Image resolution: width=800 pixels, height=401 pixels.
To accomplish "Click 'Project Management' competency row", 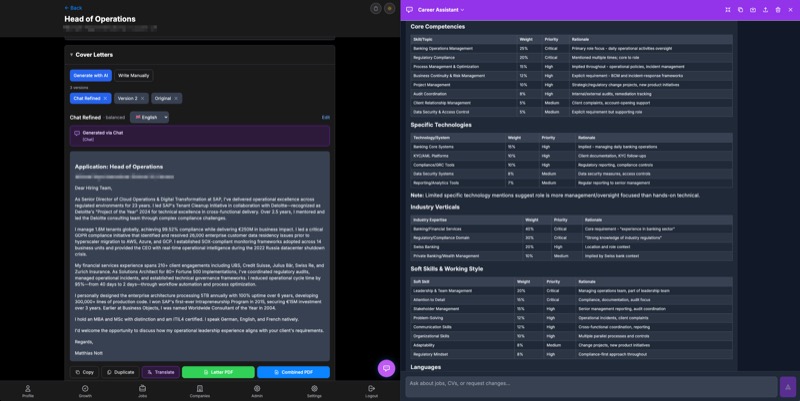I will click(571, 85).
